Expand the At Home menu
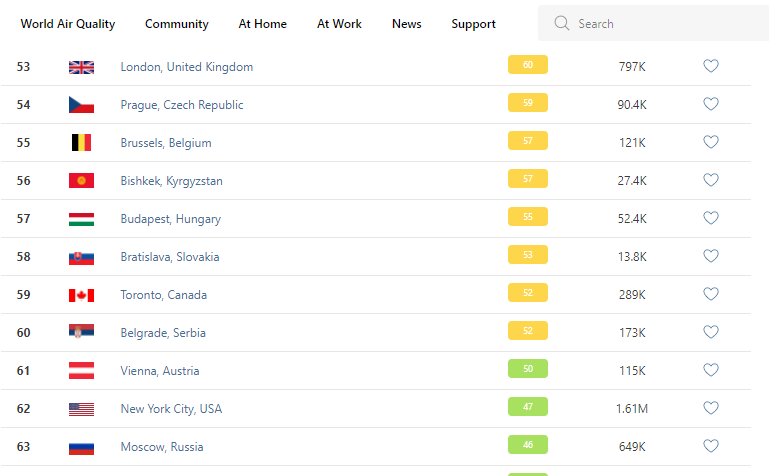 pyautogui.click(x=263, y=24)
